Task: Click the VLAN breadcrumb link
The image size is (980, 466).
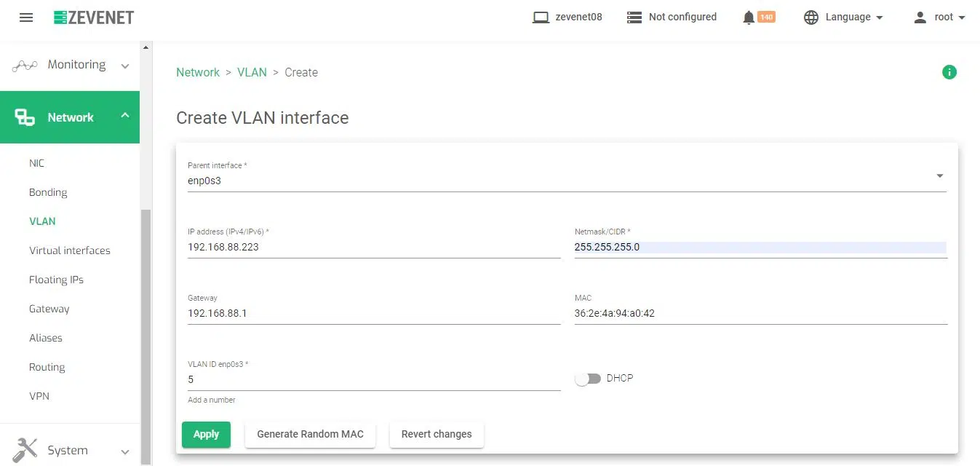Action: click(x=252, y=72)
